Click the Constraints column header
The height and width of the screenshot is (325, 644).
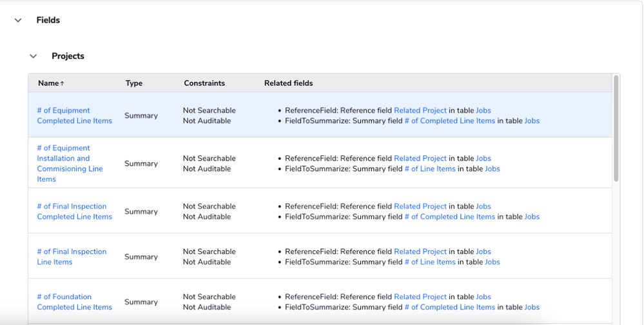204,83
